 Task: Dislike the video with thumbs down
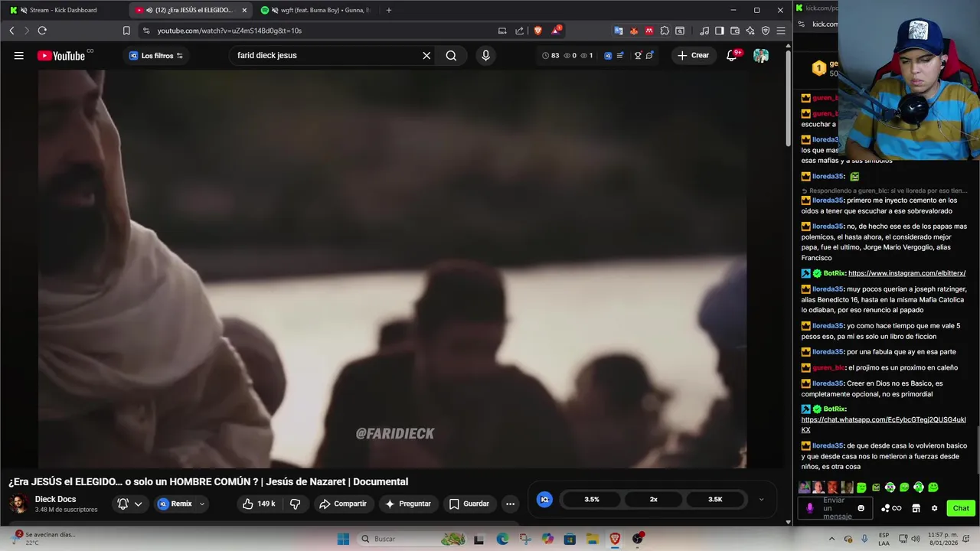click(x=295, y=504)
